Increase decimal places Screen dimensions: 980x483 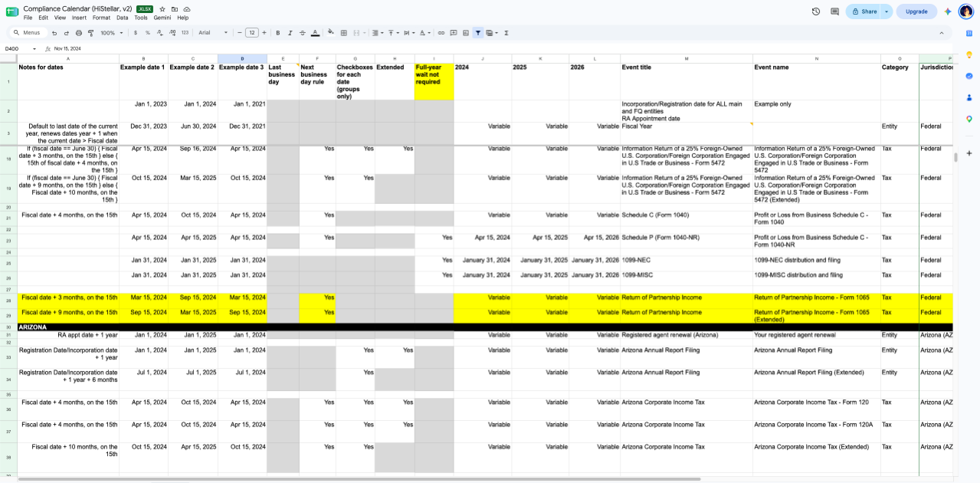tap(172, 33)
